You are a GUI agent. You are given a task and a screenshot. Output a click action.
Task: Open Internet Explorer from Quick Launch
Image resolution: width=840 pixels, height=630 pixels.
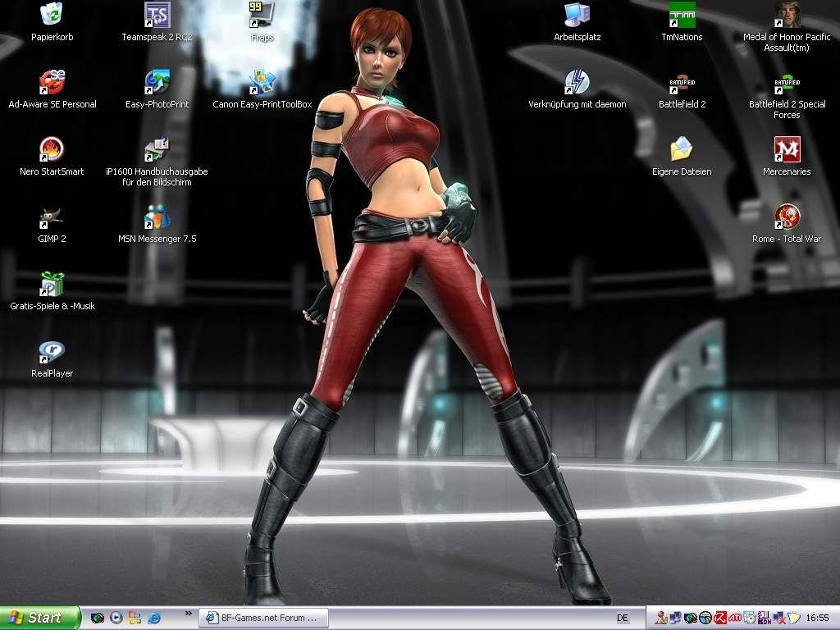pyautogui.click(x=153, y=618)
